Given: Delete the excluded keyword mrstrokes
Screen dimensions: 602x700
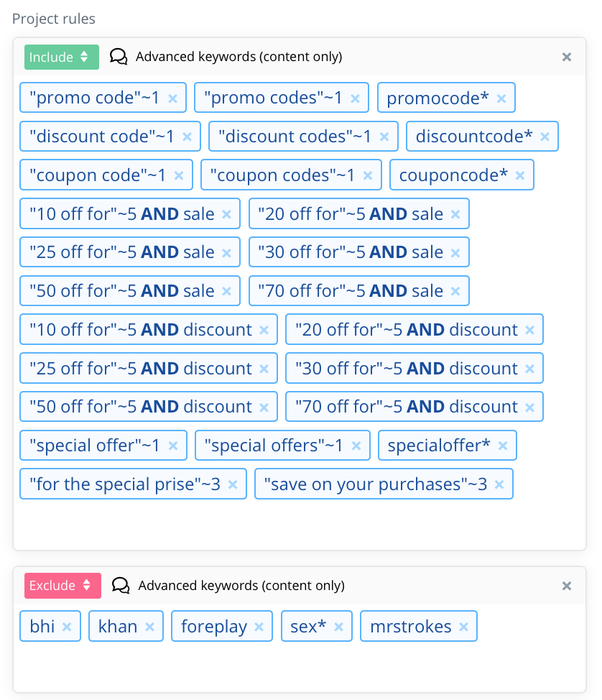Looking at the screenshot, I should [464, 627].
